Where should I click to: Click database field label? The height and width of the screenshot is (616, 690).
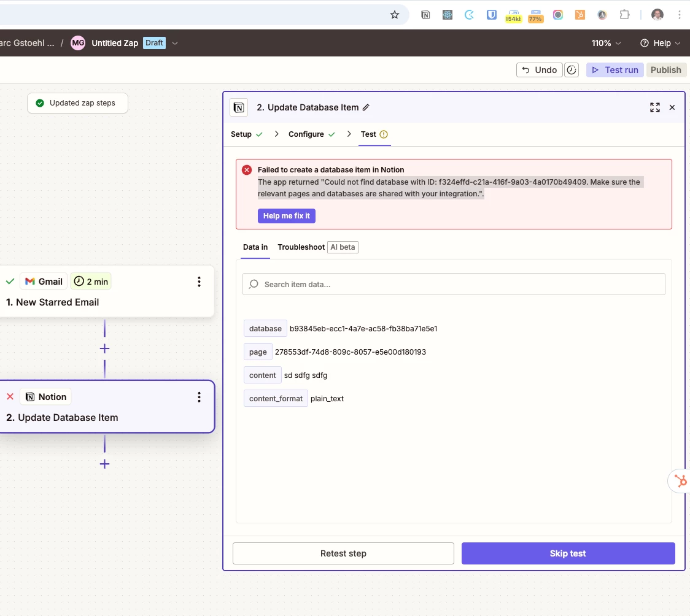(265, 328)
